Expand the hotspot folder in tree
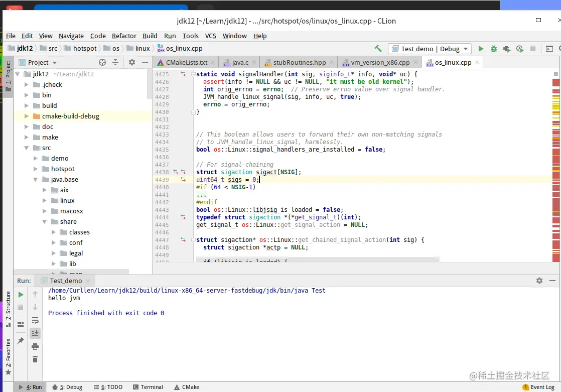561x392 pixels. coord(35,169)
